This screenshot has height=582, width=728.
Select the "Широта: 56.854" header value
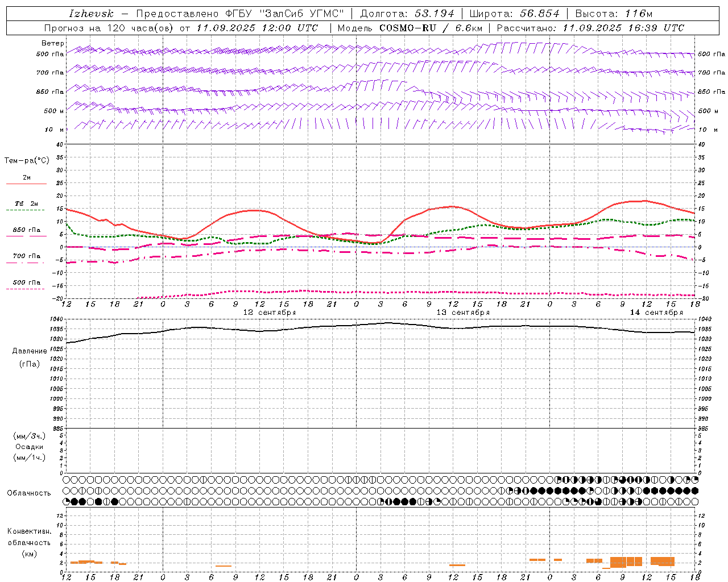tap(515, 14)
